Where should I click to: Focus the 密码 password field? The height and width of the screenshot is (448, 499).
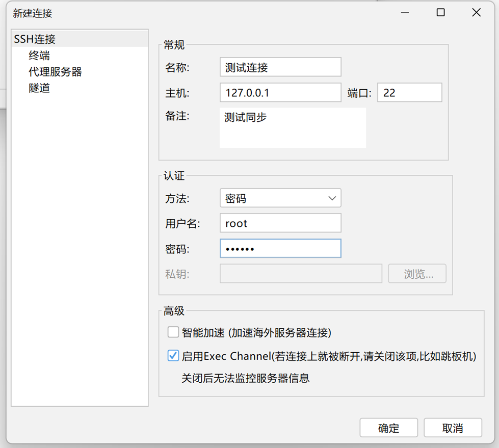tap(280, 249)
